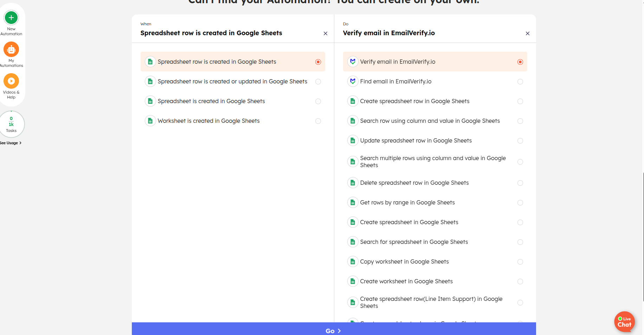Open My Automations robot icon
Viewport: 644px width, 335px height.
coord(11,50)
